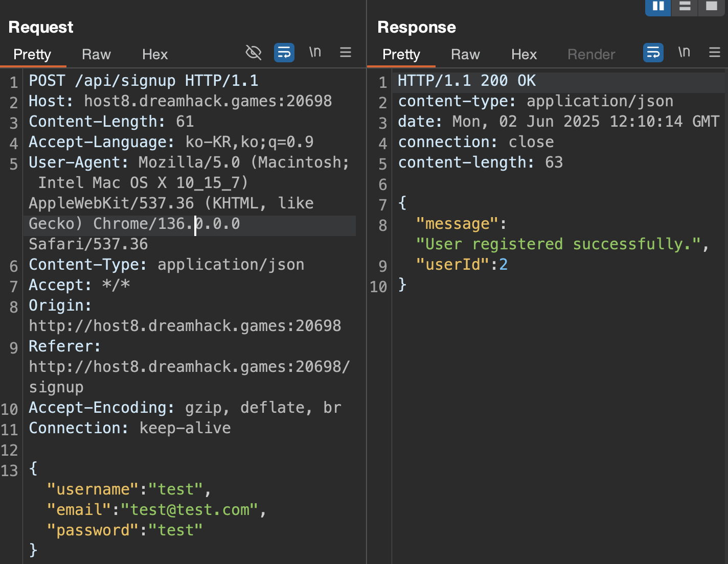Click the "password":"test" JSON line
This screenshot has height=564, width=728.
click(x=125, y=530)
